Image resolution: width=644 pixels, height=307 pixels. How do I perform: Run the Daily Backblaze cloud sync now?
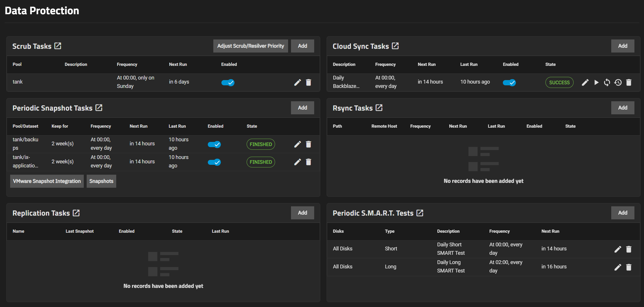(x=596, y=82)
